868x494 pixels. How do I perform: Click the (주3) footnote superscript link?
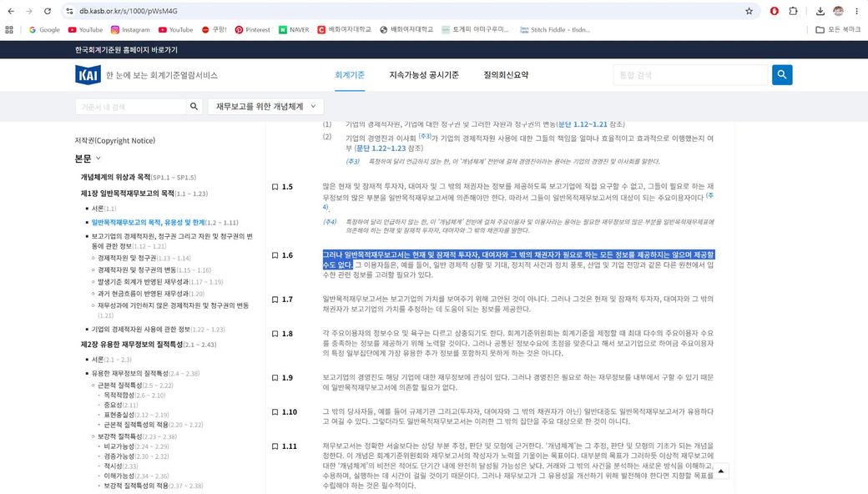pos(425,136)
